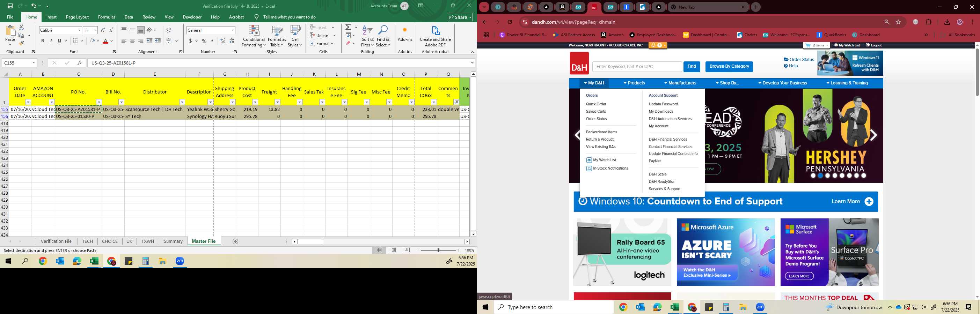980x314 pixels.
Task: Open the General number format dropdown
Action: pos(233,30)
